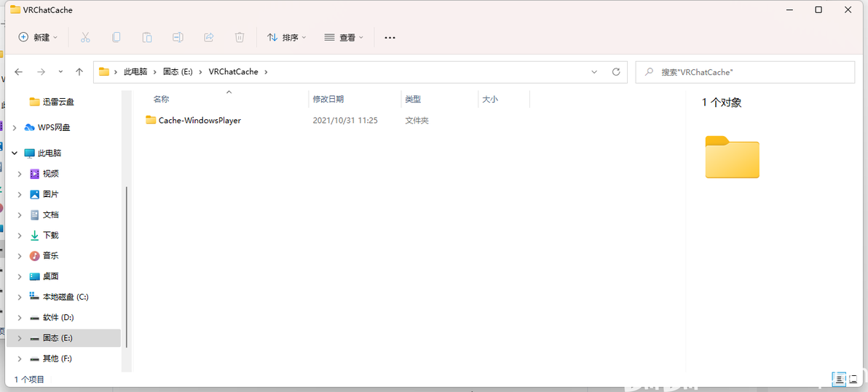Open 视频 in the navigation pane
This screenshot has height=392, width=868.
coord(44,174)
